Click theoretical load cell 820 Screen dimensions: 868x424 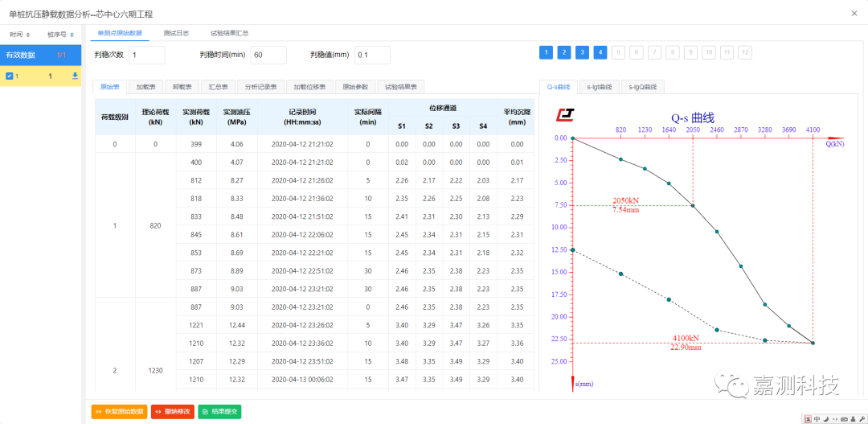(x=156, y=225)
